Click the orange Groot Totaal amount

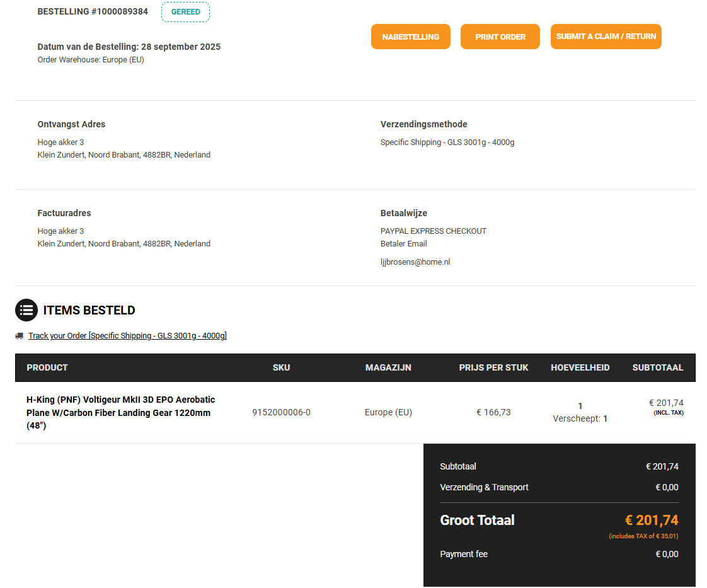[x=651, y=520]
